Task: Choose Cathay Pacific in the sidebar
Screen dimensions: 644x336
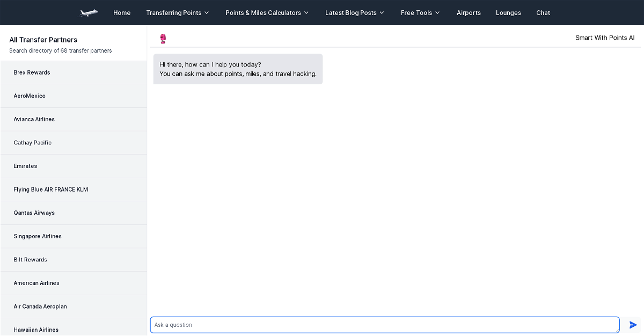Action: pos(74,143)
